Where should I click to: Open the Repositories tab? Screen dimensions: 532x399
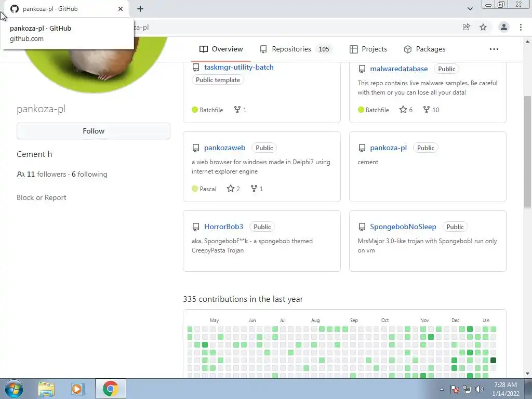[296, 49]
